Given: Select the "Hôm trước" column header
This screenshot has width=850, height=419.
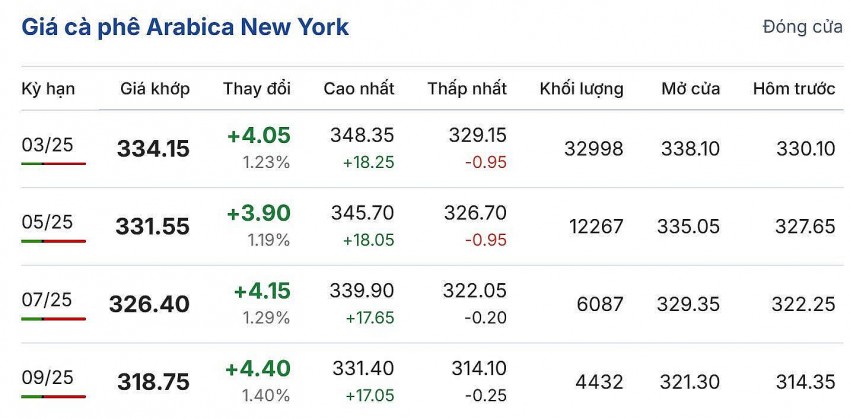Looking at the screenshot, I should (x=794, y=89).
